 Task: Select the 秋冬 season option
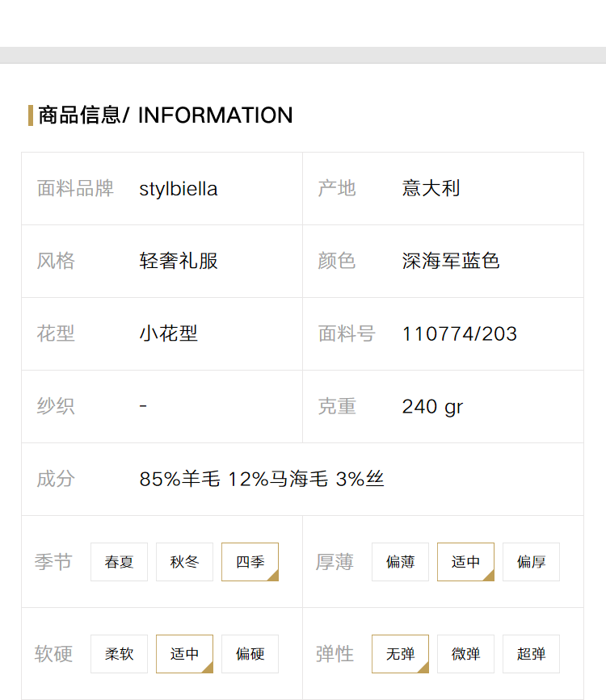184,562
